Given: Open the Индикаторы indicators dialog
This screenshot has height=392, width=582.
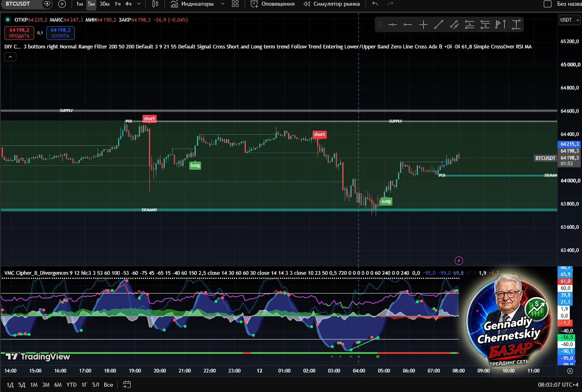Looking at the screenshot, I should click(192, 4).
